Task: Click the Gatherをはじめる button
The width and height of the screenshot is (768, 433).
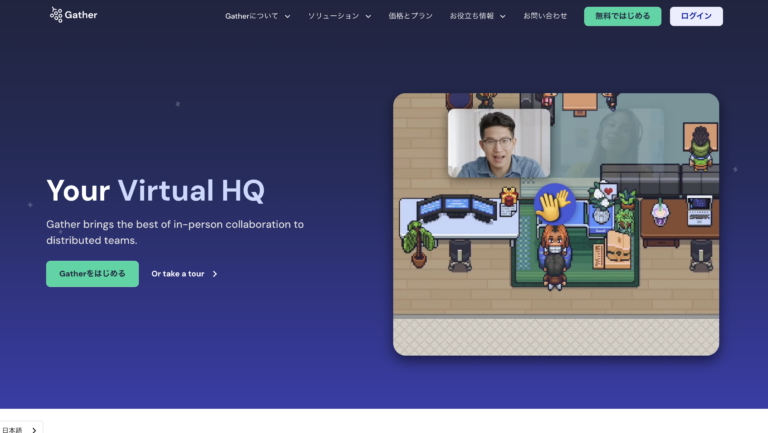Action: coord(93,274)
